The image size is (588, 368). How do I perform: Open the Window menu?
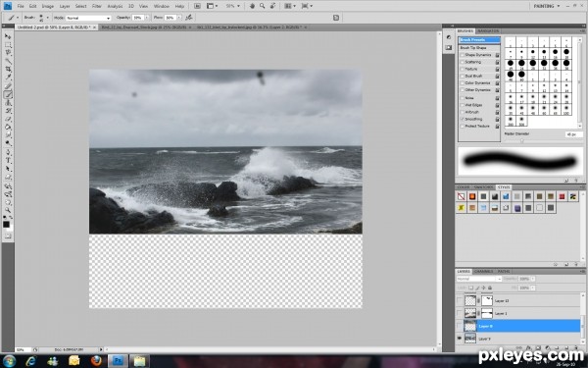162,6
